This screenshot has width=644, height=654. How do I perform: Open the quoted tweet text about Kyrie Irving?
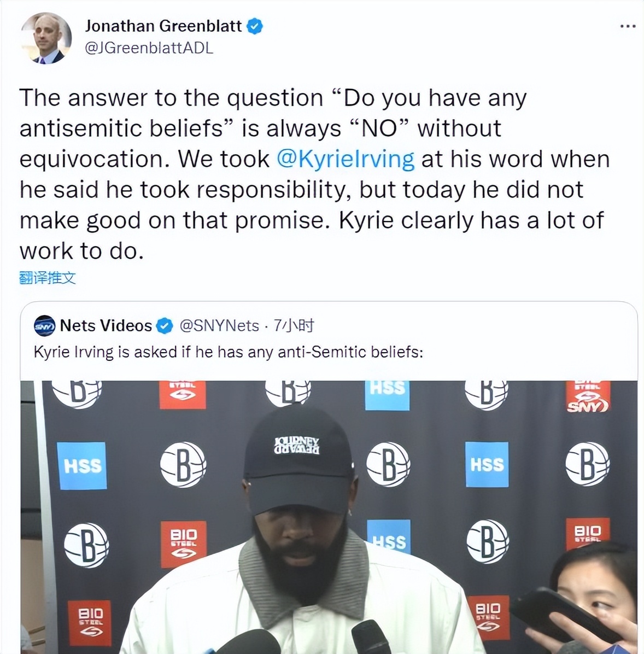(229, 352)
